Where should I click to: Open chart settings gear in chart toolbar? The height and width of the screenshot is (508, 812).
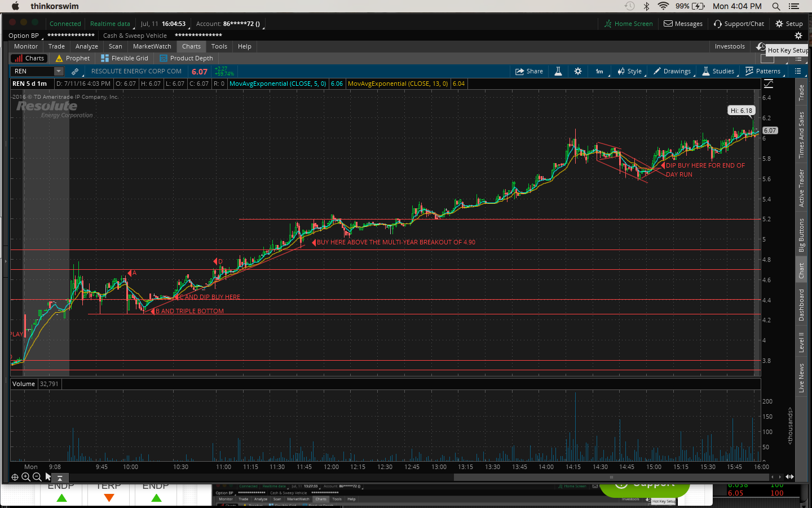pos(578,71)
